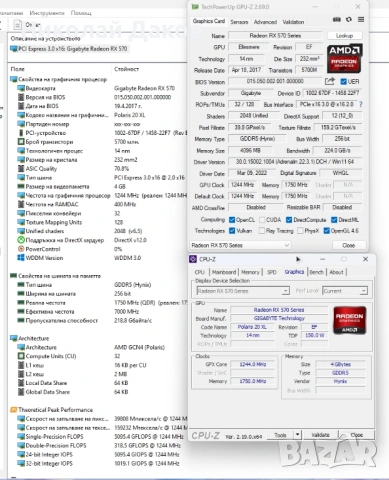
Task: Open GPU-Z Radeon RX 570 Series dropdown
Action: click(x=240, y=245)
